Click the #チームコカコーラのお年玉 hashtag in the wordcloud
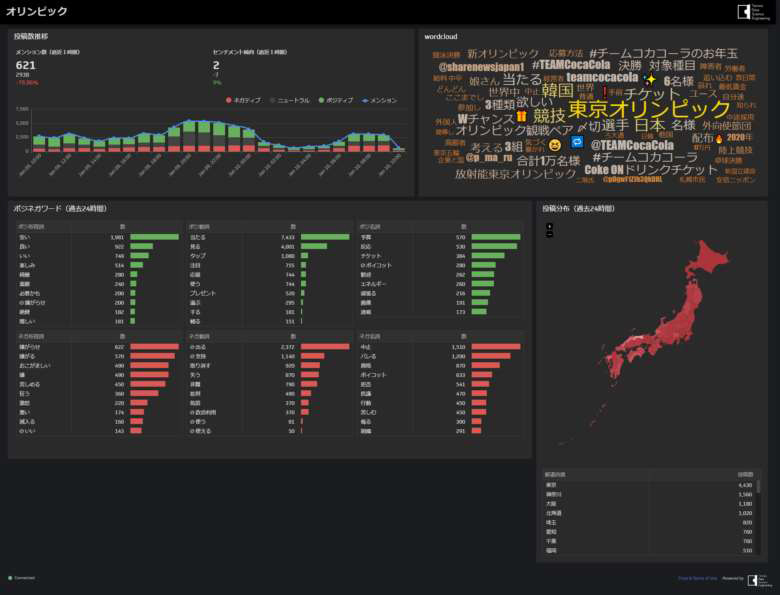The image size is (780, 595). [663, 53]
